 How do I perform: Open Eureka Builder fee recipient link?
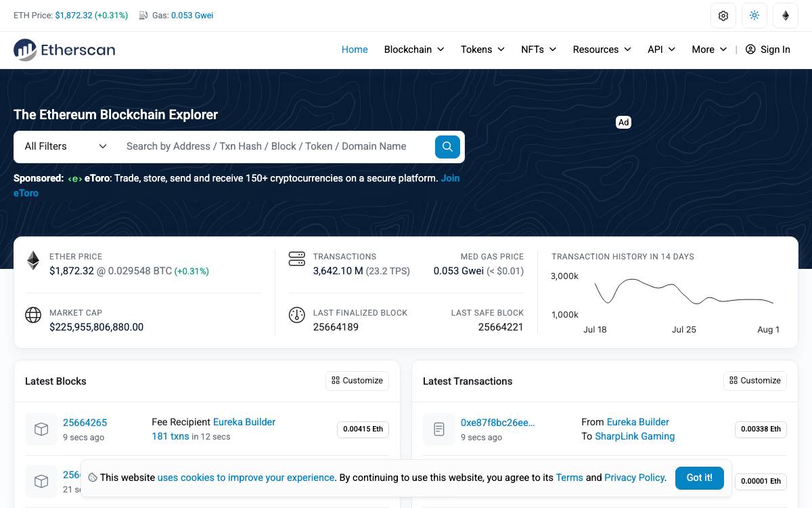coord(244,422)
